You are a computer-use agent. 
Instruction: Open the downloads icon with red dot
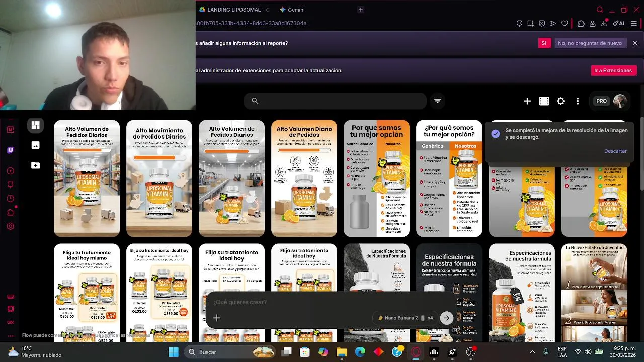pos(604,23)
